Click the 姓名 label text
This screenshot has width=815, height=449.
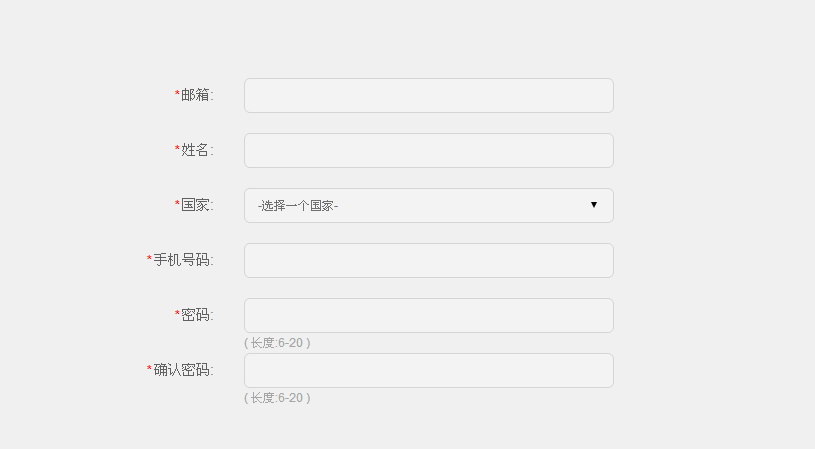(x=197, y=150)
